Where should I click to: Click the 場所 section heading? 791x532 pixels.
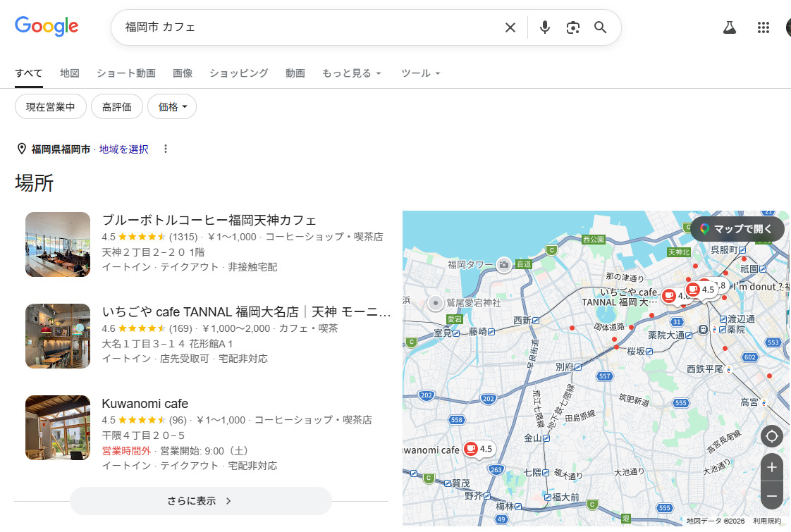click(x=35, y=183)
